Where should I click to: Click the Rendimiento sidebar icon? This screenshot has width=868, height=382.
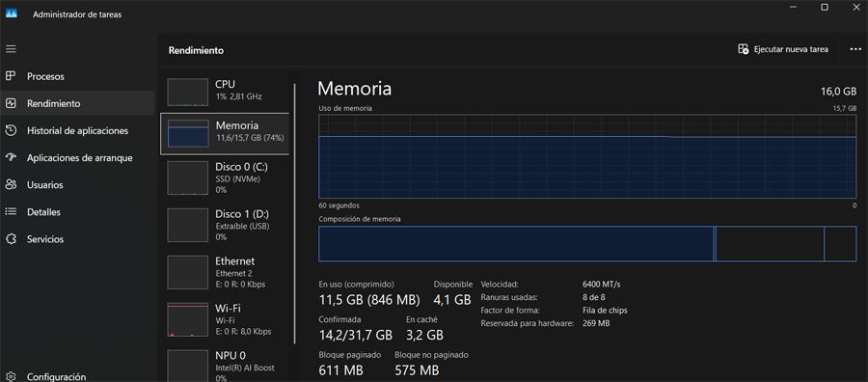(x=11, y=103)
